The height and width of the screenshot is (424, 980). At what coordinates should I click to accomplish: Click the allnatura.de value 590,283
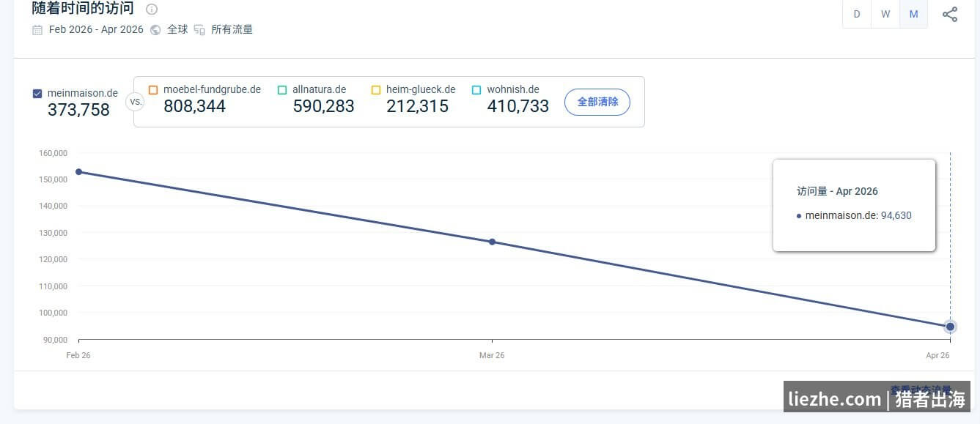click(x=323, y=106)
